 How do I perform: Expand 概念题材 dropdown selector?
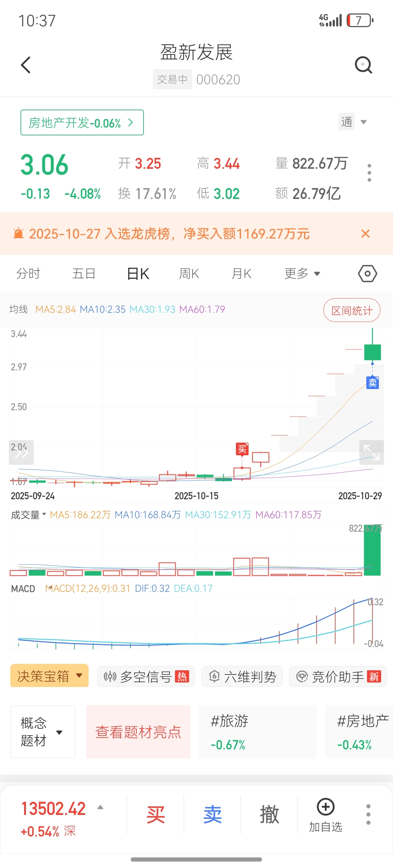43,732
